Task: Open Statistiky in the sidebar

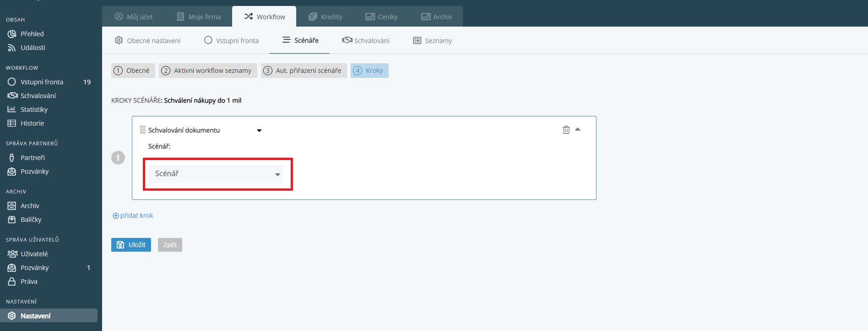Action: click(x=34, y=110)
